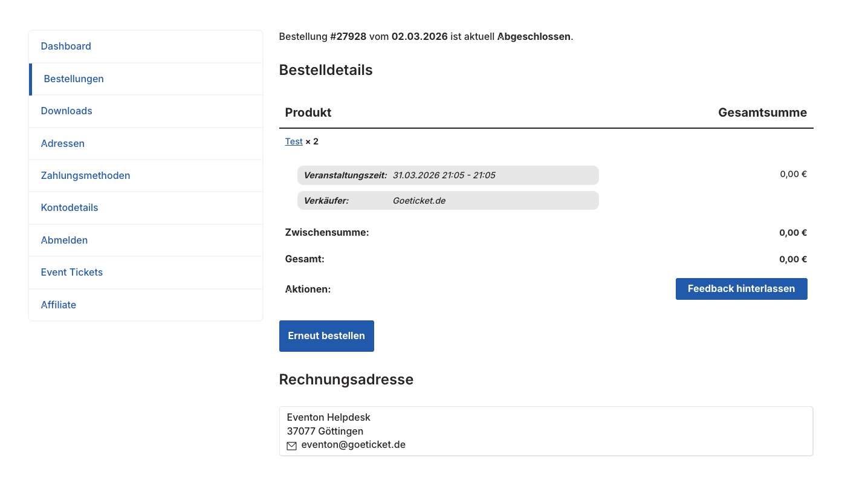This screenshot has height=489, width=868.
Task: Open the Dashboard menu item
Action: [66, 47]
